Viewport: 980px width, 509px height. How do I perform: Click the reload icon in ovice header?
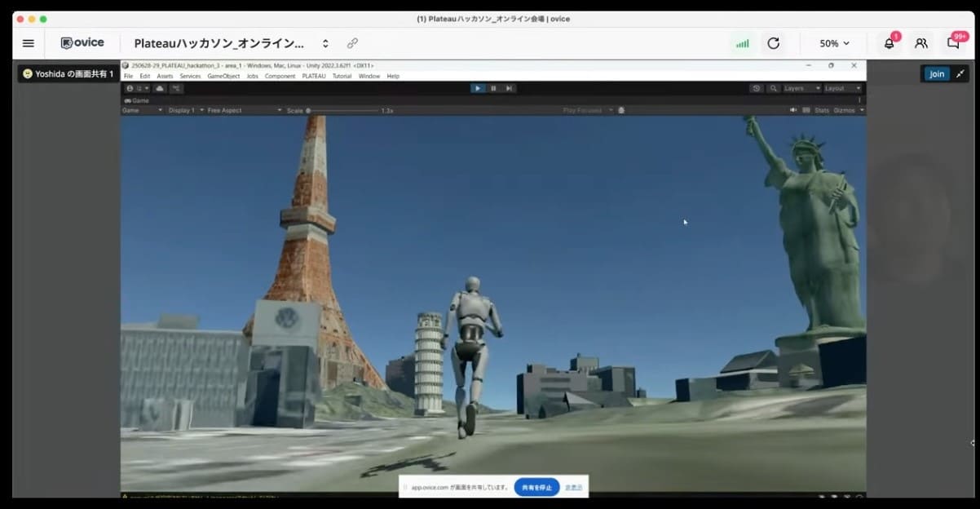coord(773,43)
